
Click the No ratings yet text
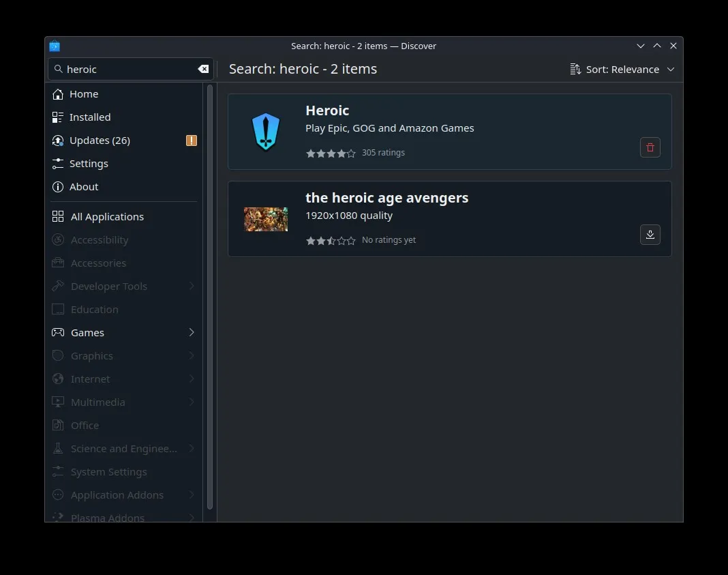tap(389, 239)
